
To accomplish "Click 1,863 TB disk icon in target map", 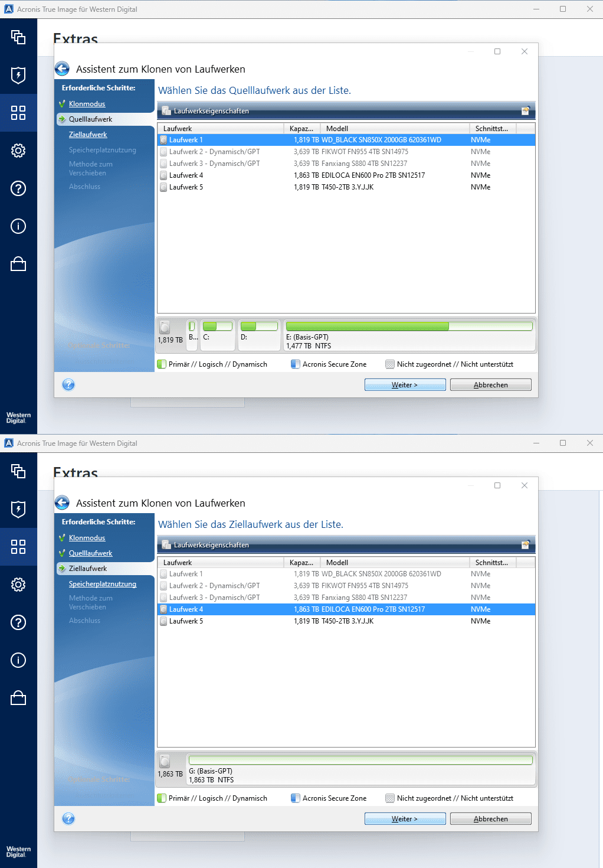I will tap(165, 761).
